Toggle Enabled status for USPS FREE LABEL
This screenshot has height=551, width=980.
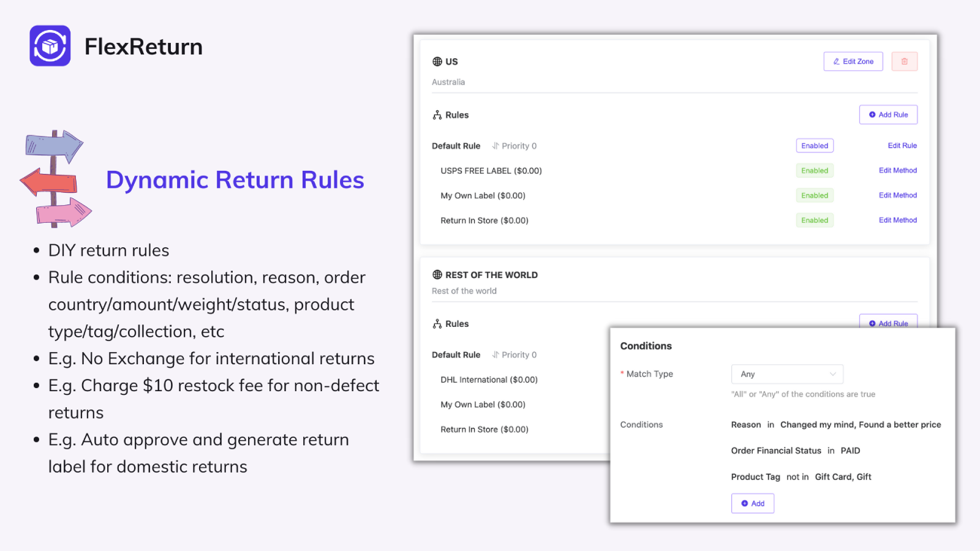coord(815,170)
